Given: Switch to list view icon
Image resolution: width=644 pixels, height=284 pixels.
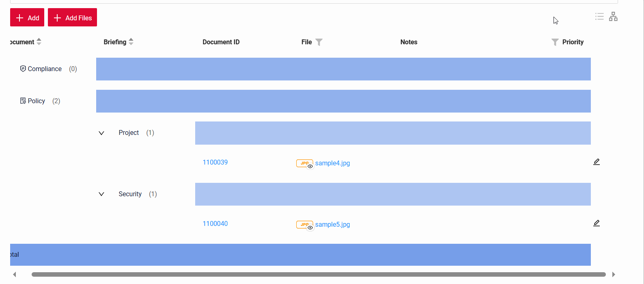Looking at the screenshot, I should [599, 17].
